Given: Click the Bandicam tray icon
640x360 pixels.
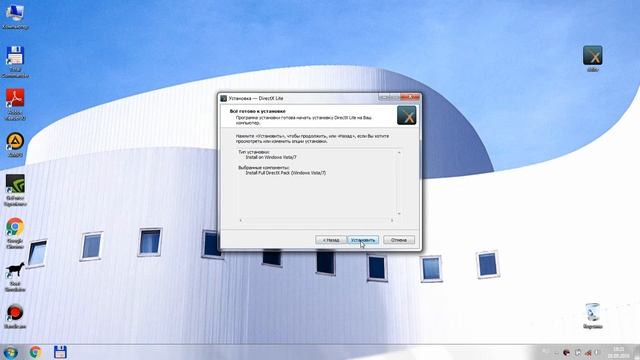Looking at the screenshot, I should coord(567,353).
